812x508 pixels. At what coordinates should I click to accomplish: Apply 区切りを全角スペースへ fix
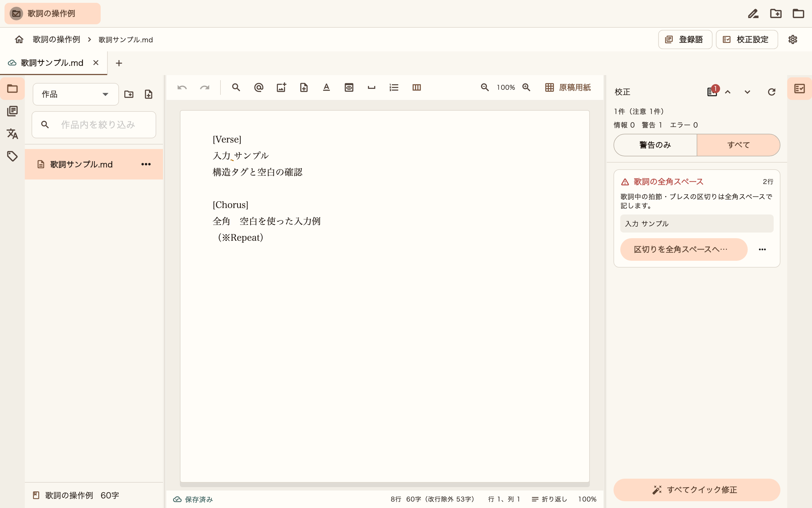[684, 250]
